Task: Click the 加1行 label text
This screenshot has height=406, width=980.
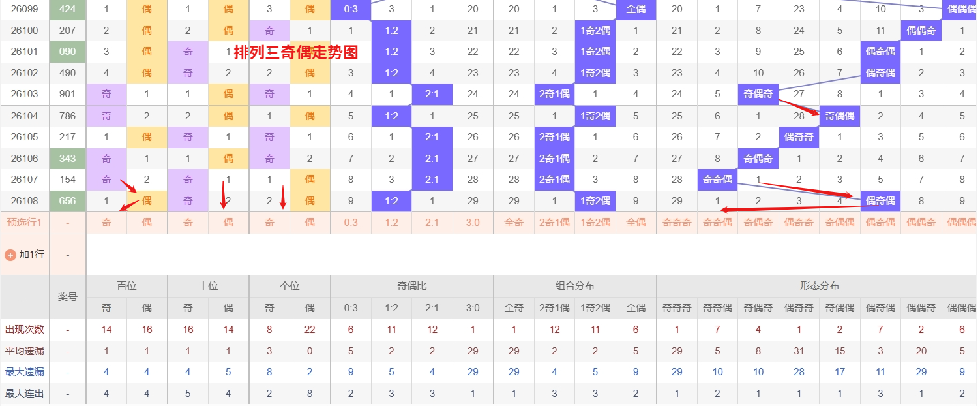Action: pos(31,255)
